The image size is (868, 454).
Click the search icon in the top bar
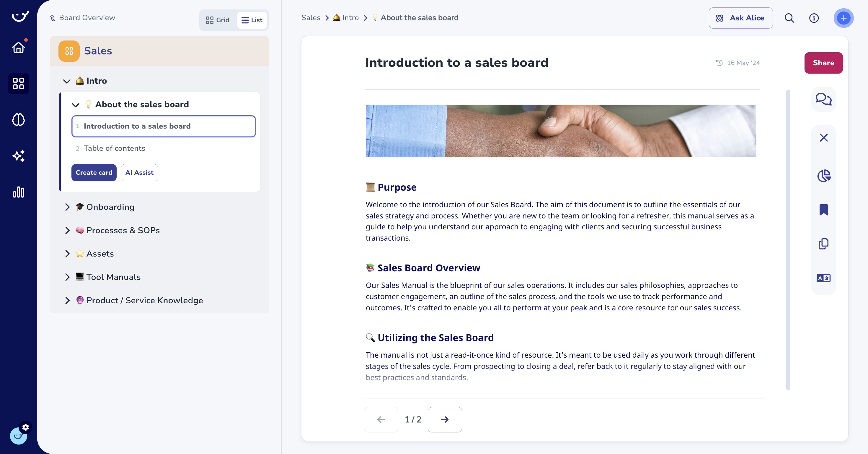pos(789,18)
